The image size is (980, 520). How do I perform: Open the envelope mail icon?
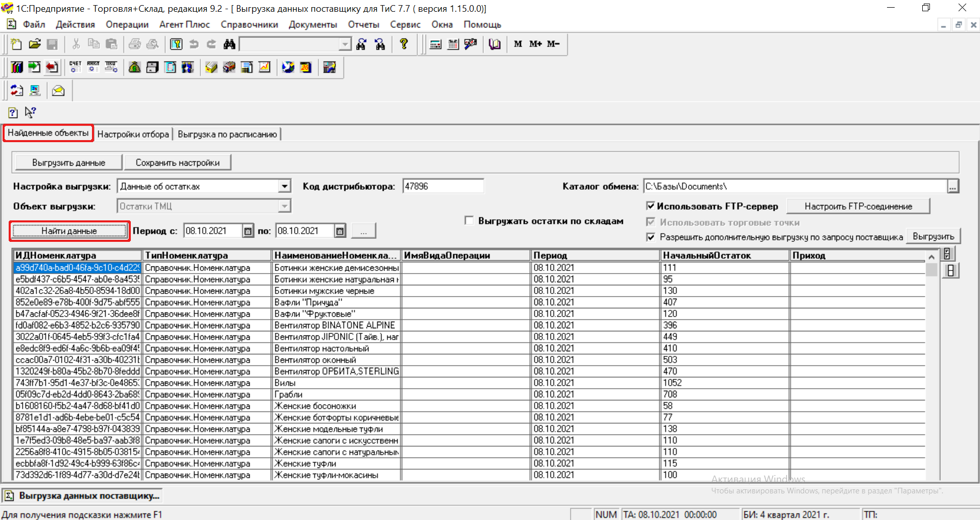[58, 91]
